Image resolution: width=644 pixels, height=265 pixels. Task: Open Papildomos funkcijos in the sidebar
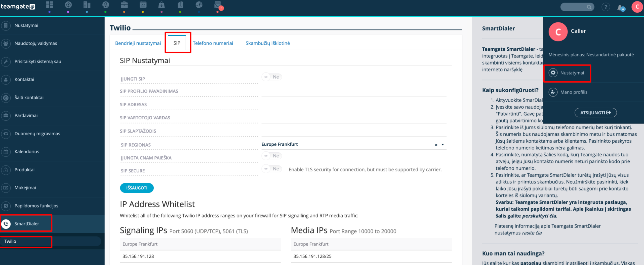(52, 206)
